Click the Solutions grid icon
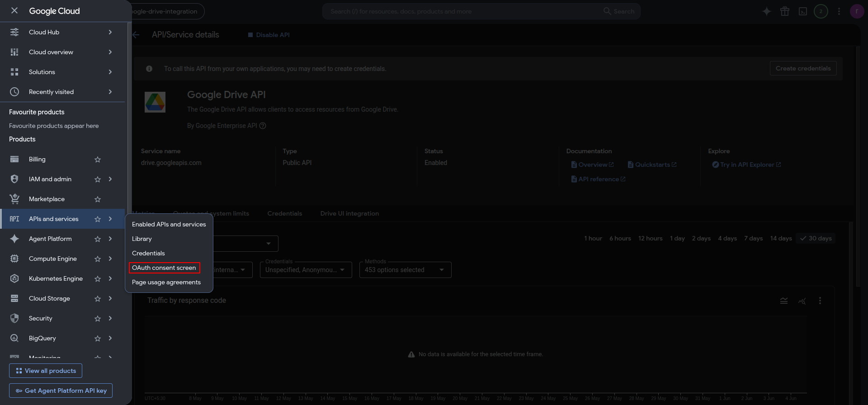 tap(14, 72)
